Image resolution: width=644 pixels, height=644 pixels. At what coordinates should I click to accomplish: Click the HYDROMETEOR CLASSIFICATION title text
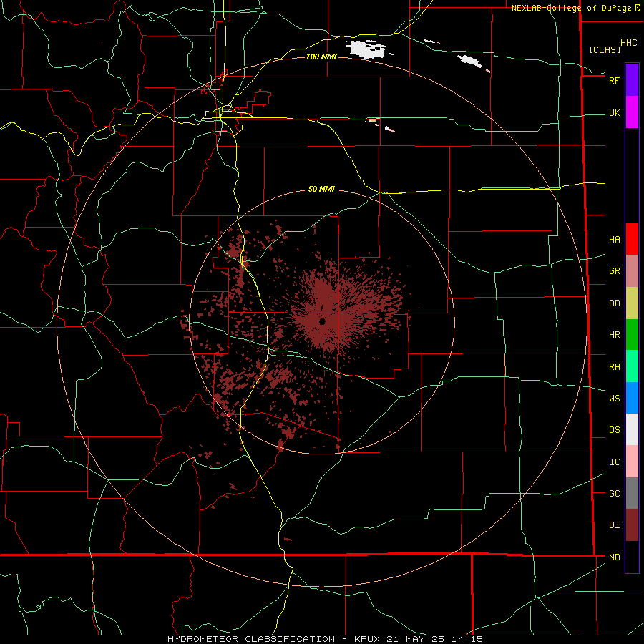[251, 639]
